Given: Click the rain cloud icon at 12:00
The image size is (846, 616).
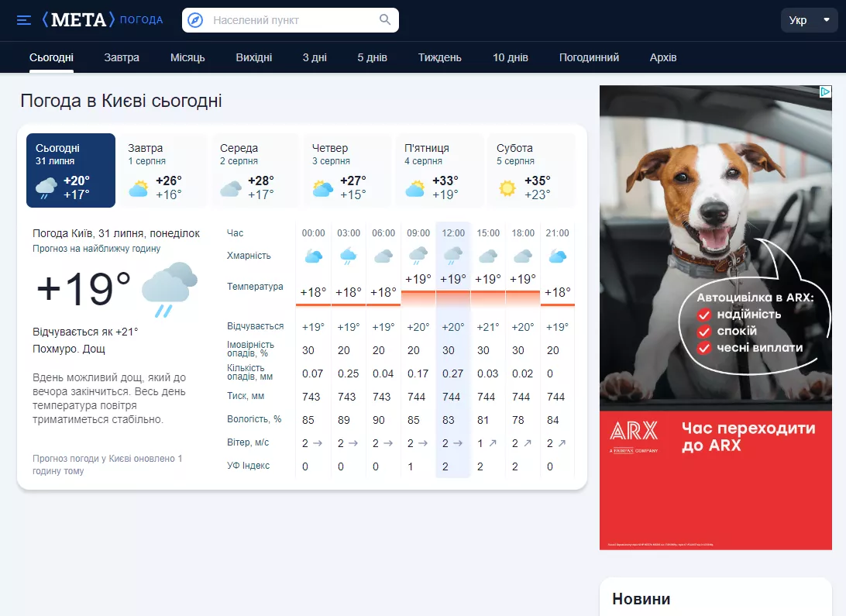Looking at the screenshot, I should point(452,256).
